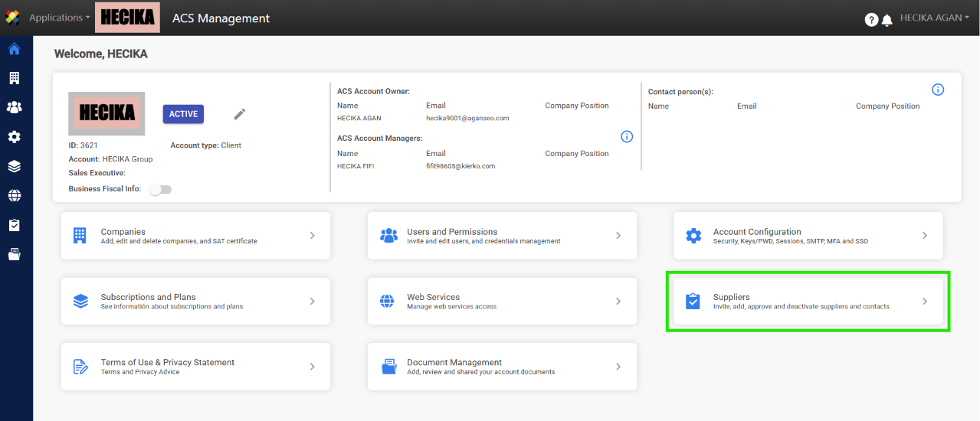Click the Users and Permissions card people icon
The height and width of the screenshot is (421, 980).
(x=389, y=236)
